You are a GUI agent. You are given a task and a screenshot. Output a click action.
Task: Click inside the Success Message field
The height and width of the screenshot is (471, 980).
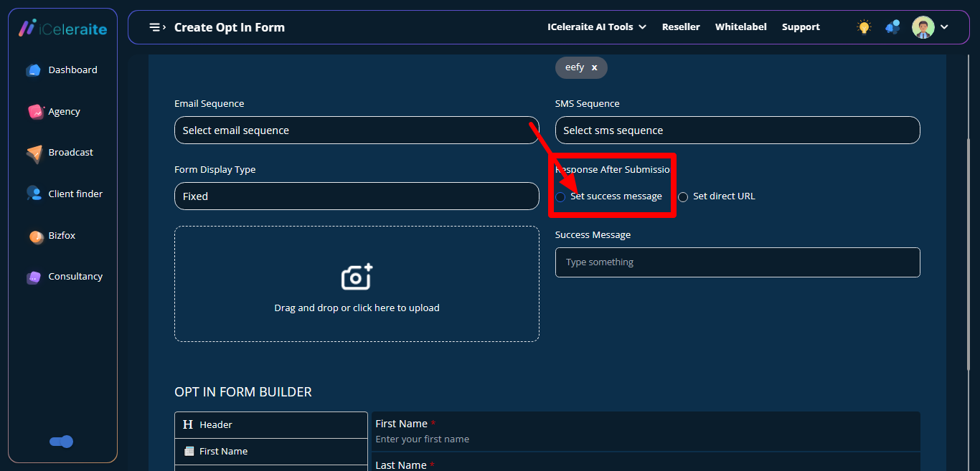pos(737,262)
